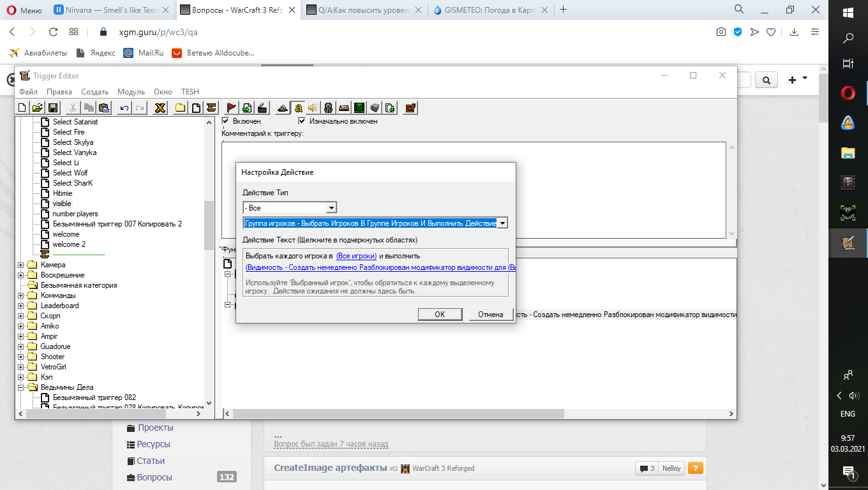Add a new event with red flag icon
The height and width of the screenshot is (490, 868).
[x=232, y=108]
